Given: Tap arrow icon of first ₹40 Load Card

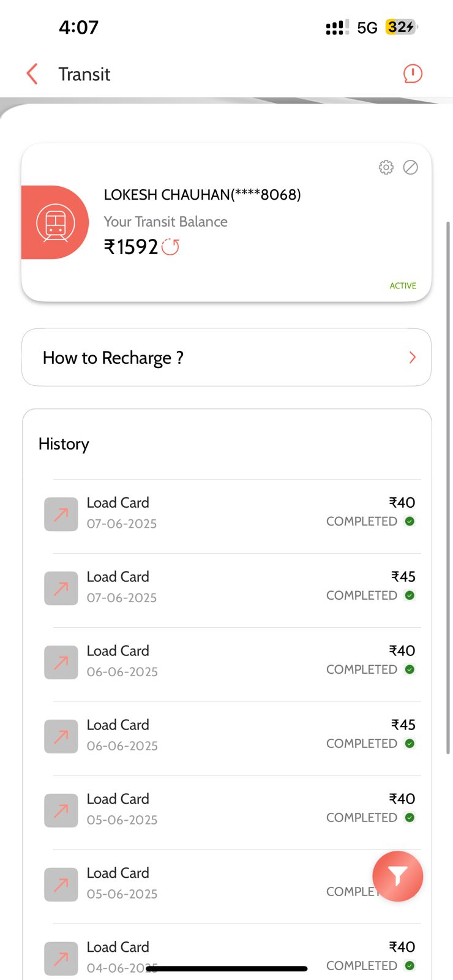Looking at the screenshot, I should click(x=61, y=514).
